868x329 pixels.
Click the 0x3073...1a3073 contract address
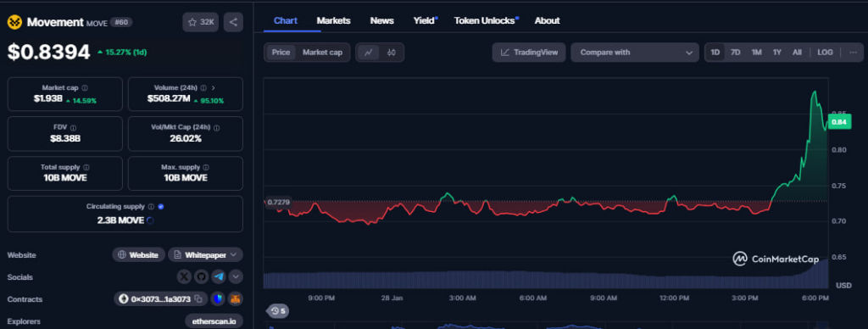160,299
